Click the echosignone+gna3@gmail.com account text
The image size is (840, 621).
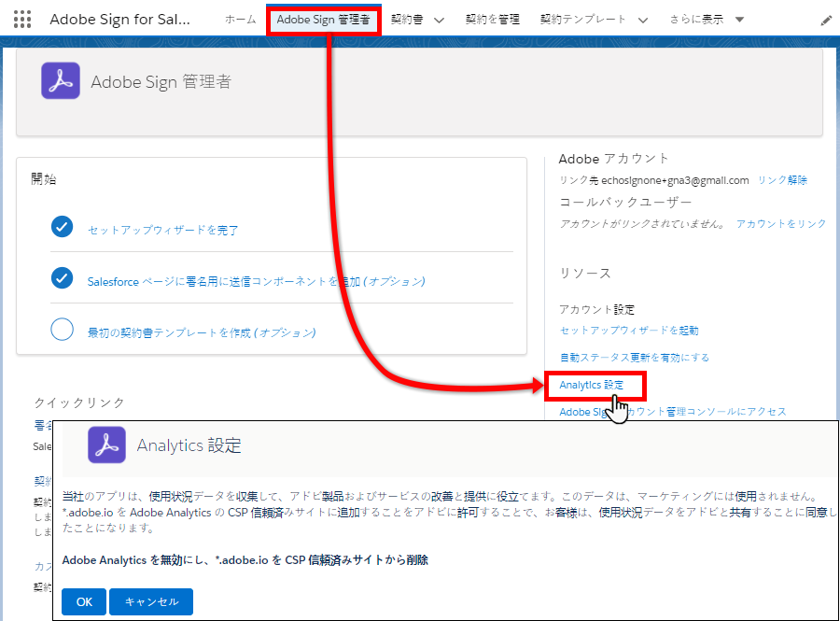675,180
